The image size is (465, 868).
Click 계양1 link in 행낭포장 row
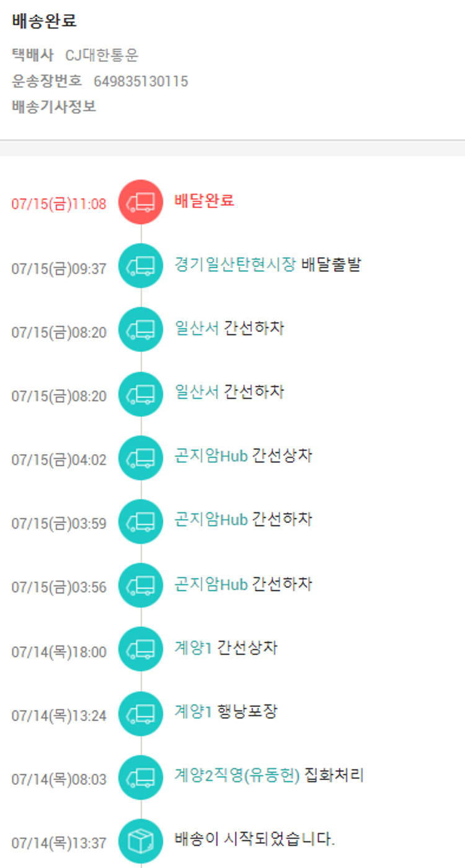[193, 712]
